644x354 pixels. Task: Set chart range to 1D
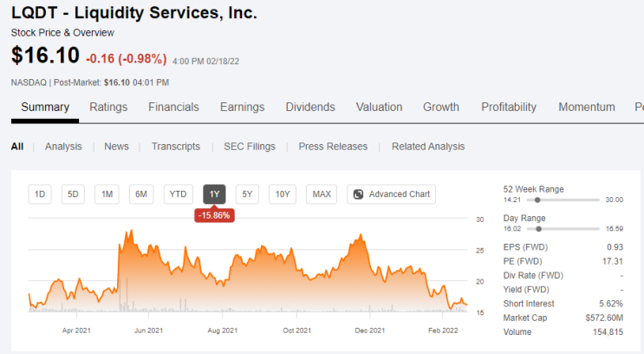pos(40,194)
